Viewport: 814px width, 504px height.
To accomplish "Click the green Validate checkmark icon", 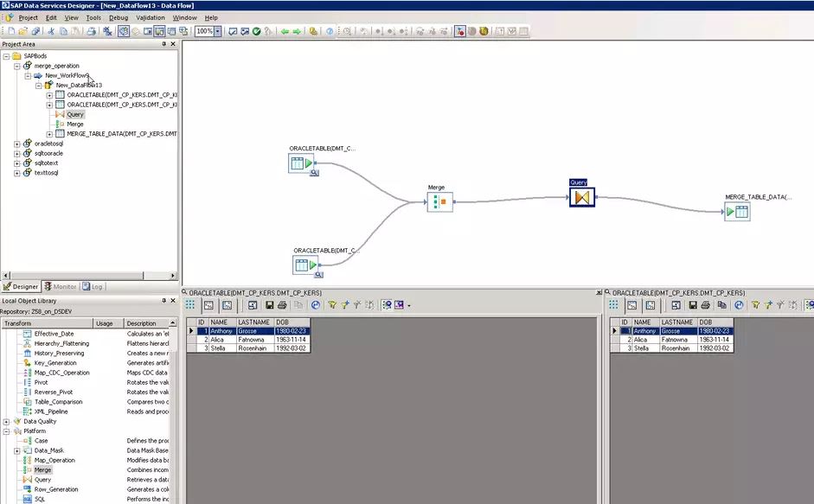I will click(256, 31).
